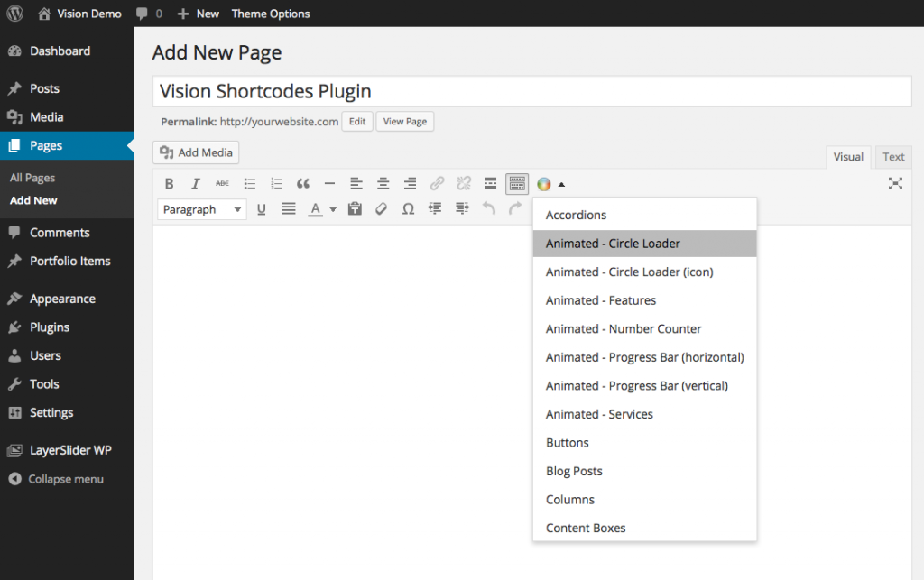Viewport: 924px width, 580px height.
Task: Open the Users menu
Action: tap(67, 355)
